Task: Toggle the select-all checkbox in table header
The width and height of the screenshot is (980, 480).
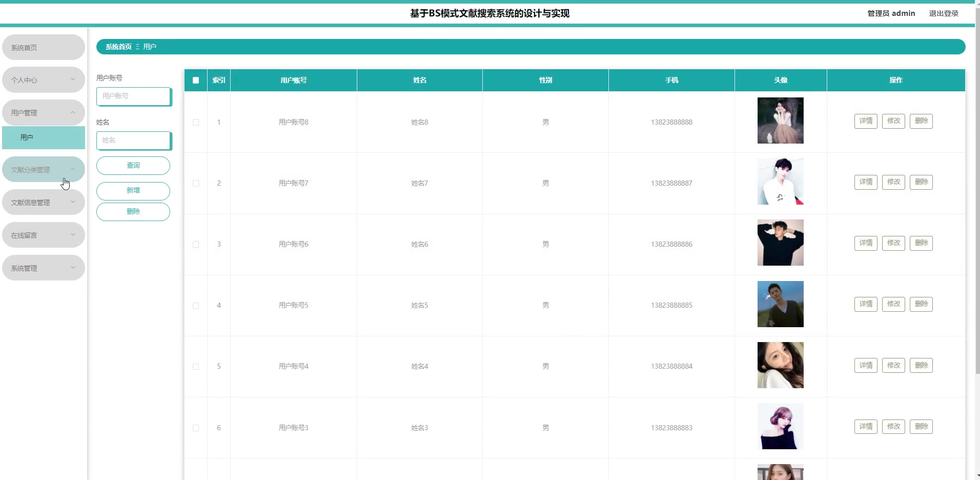Action: click(196, 80)
